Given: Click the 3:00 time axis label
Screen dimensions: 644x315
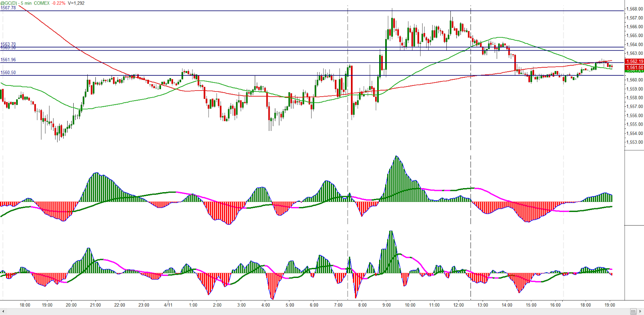Looking at the screenshot, I should [x=242, y=305].
